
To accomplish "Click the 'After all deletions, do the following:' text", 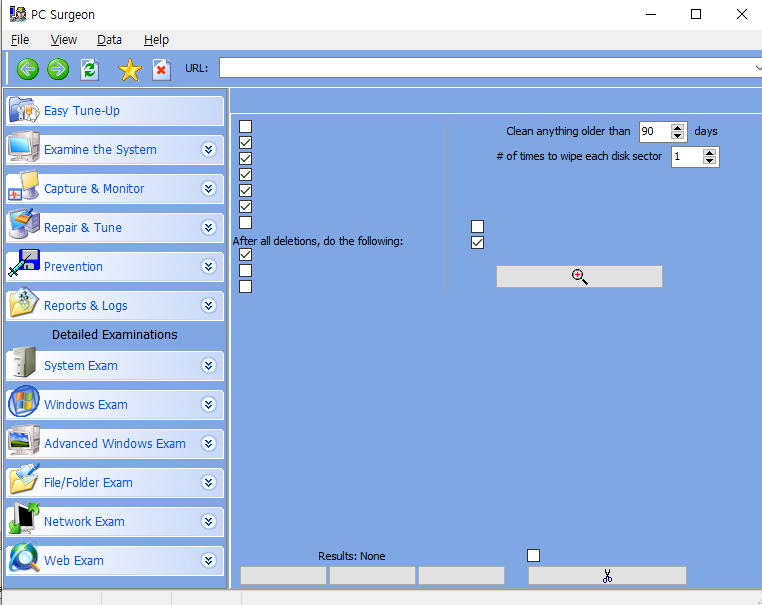I will click(x=318, y=241).
